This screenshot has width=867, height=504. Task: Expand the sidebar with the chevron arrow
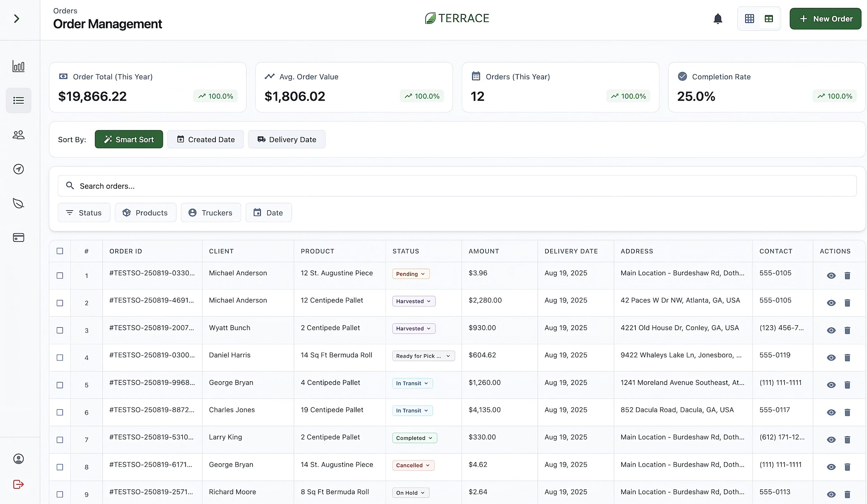[16, 19]
